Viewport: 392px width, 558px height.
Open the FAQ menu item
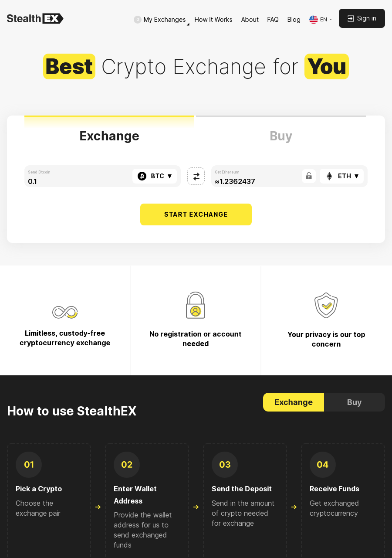273,20
